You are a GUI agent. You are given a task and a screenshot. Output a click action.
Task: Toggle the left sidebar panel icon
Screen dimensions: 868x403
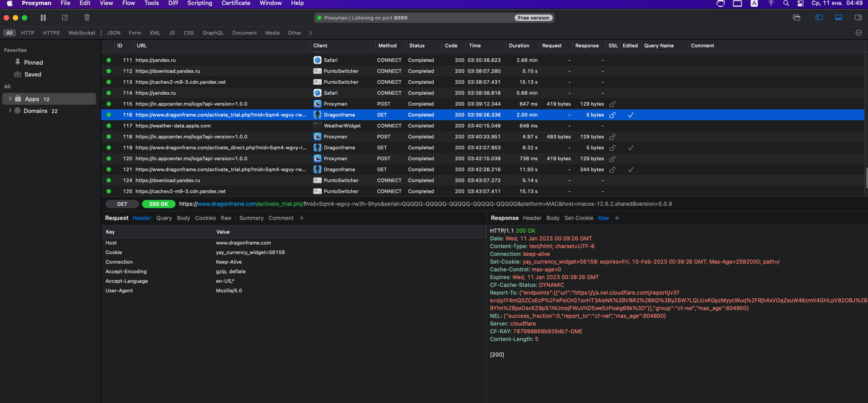pos(819,18)
